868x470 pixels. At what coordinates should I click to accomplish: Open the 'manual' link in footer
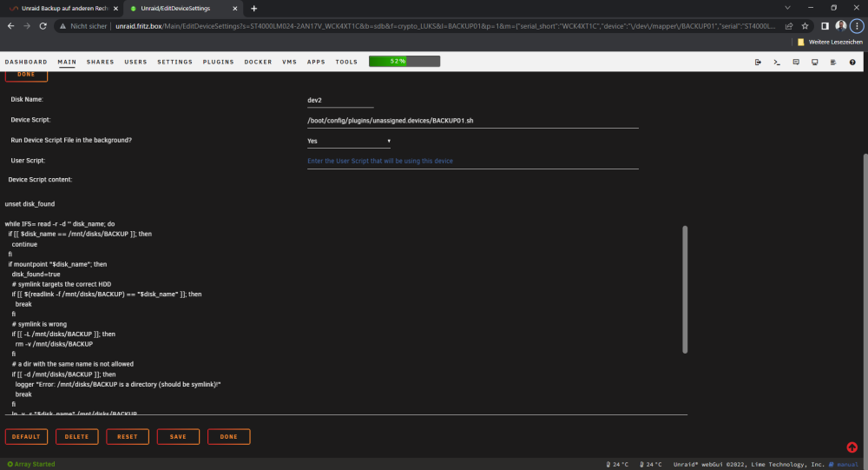[x=847, y=465]
